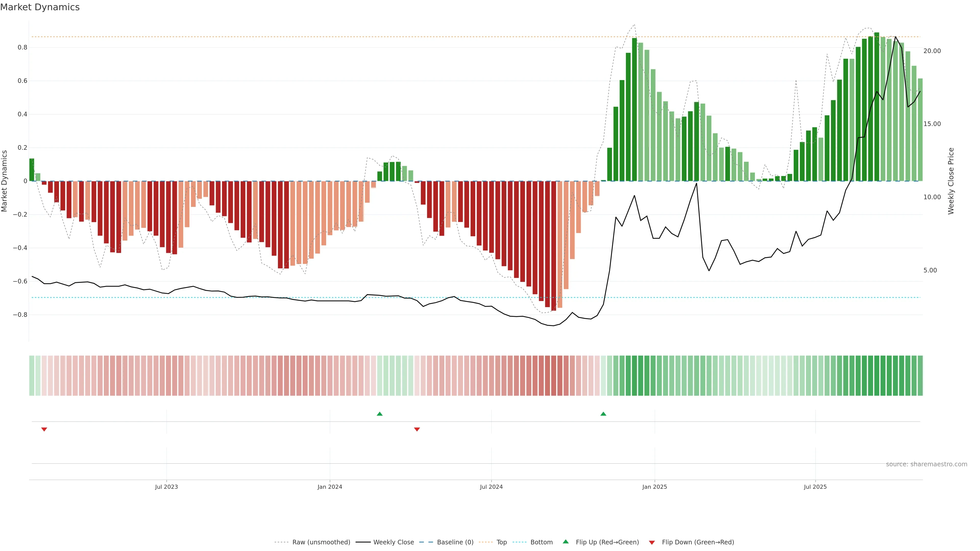Image resolution: width=980 pixels, height=551 pixels.
Task: Click the red flip-down marker after Jan 2024
Action: pos(417,429)
